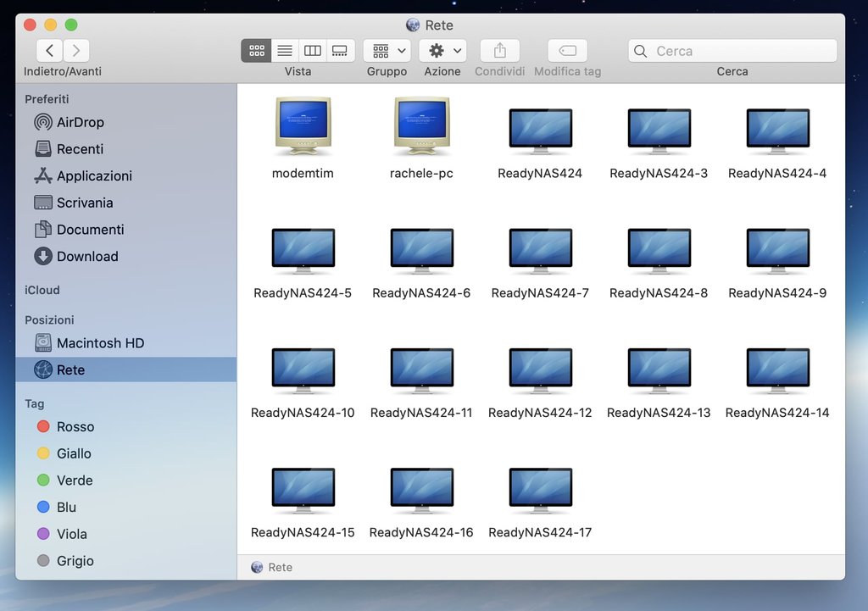Screen dimensions: 868x611
Task: Select the ReadyNAS424-10 server icon
Action: (x=303, y=371)
